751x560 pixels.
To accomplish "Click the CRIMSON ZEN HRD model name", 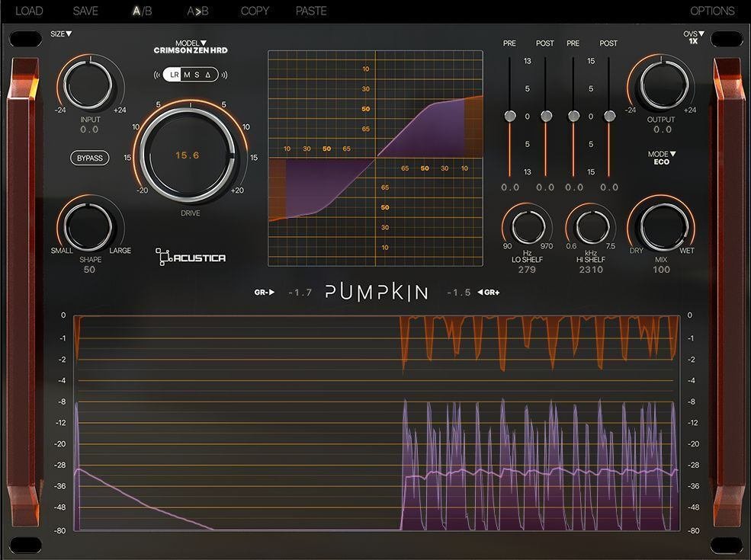I will 191,50.
